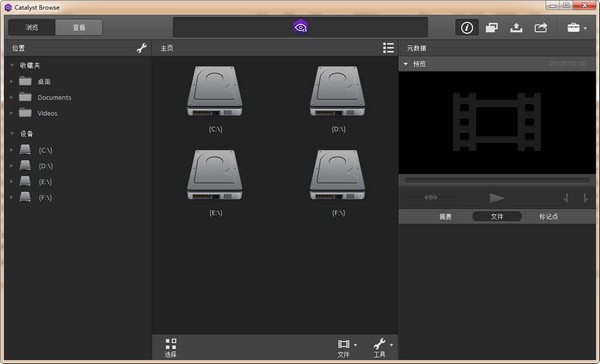
Task: Switch to the 摘要 summary tab
Action: (445, 217)
